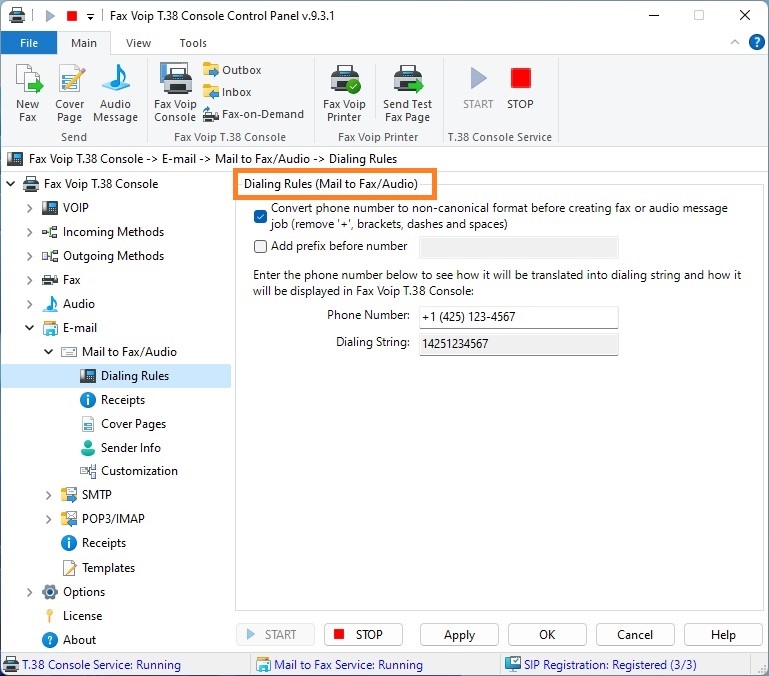Viewport: 769px width, 676px height.
Task: Click Send Test Fax Page
Action: tap(407, 93)
